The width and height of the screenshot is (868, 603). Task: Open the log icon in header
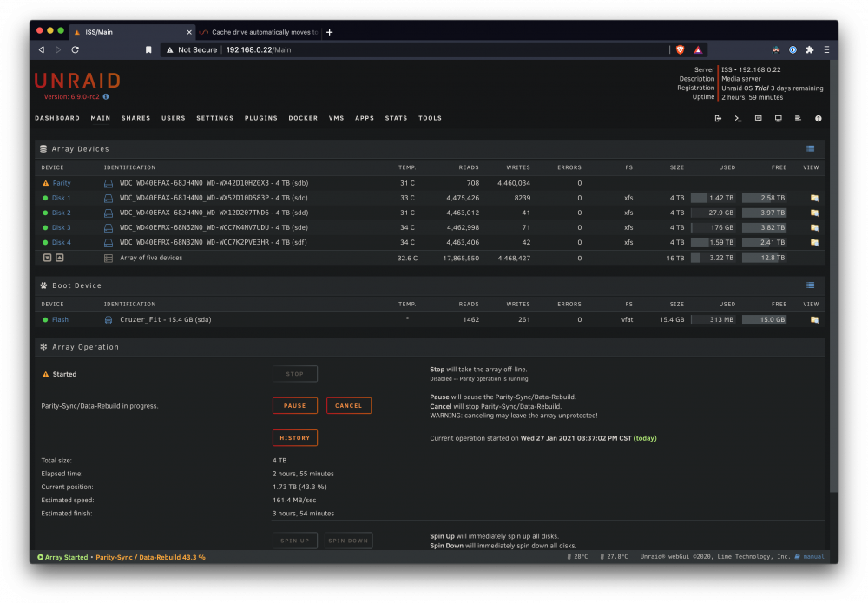pos(798,118)
